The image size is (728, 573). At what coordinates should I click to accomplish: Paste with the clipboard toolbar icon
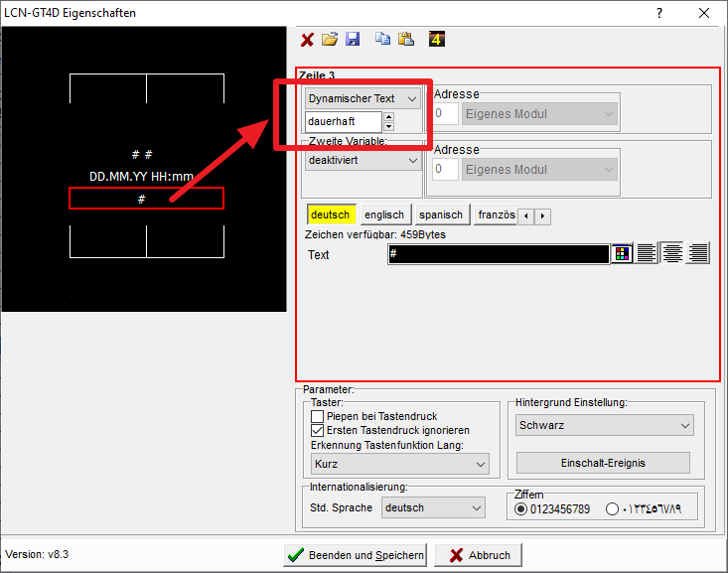(x=406, y=39)
